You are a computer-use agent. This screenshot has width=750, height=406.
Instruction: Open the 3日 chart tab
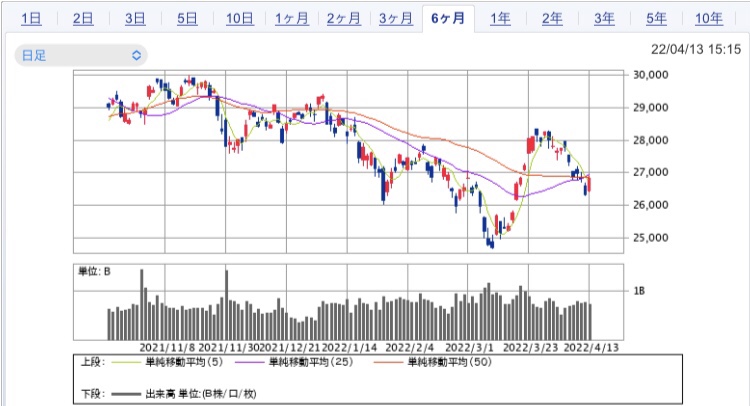pyautogui.click(x=135, y=19)
